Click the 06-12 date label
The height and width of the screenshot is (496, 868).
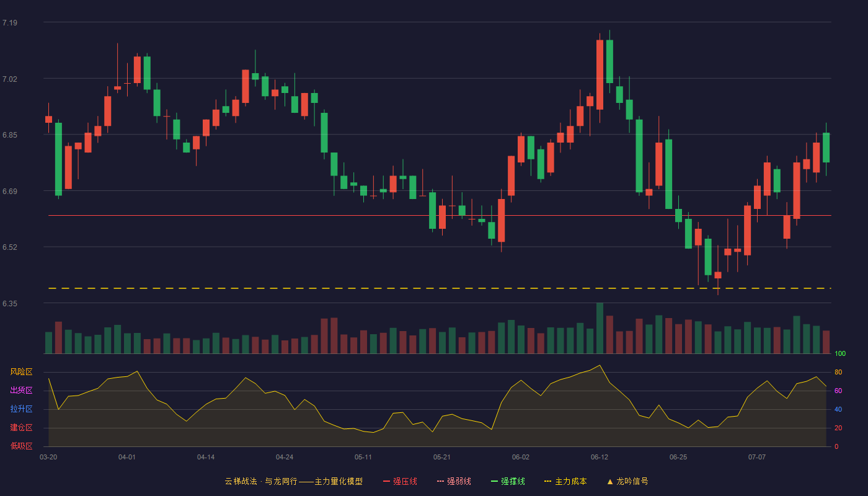point(600,457)
